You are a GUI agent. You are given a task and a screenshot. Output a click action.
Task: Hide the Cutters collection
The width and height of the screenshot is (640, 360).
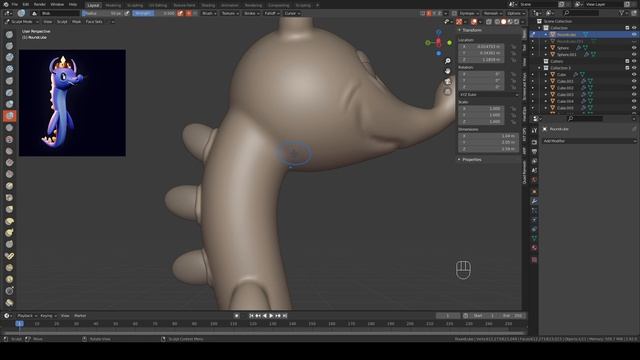[634, 61]
